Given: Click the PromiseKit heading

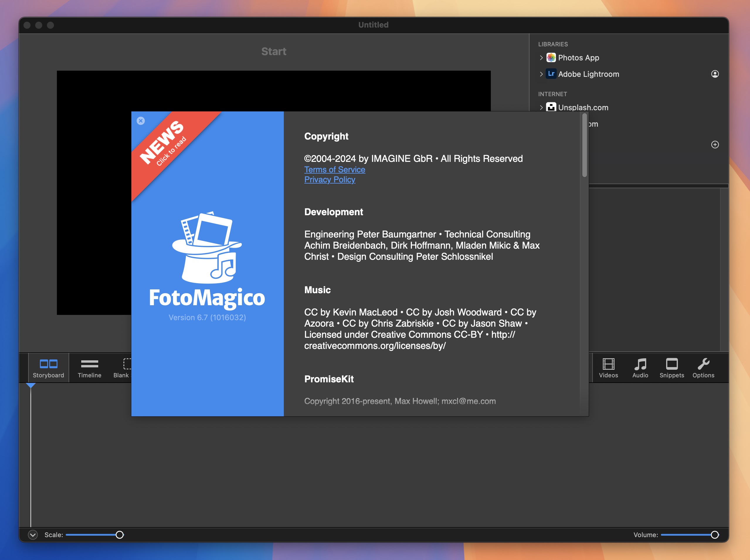Looking at the screenshot, I should point(329,379).
